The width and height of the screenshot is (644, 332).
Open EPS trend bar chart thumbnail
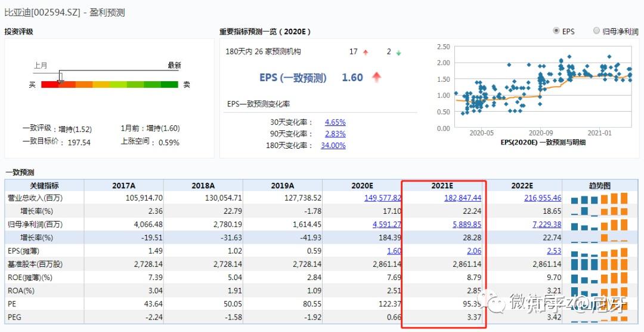pos(599,251)
